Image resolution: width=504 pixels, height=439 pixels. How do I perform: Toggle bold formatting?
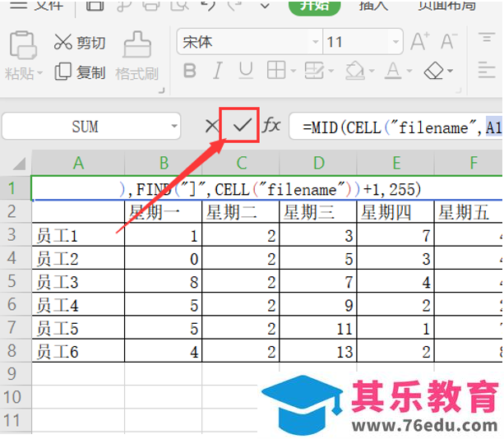click(190, 71)
